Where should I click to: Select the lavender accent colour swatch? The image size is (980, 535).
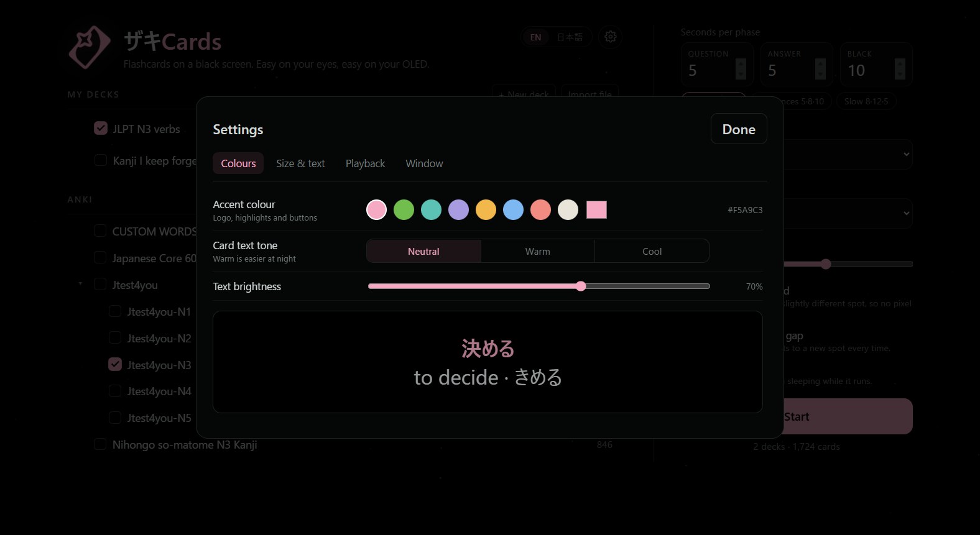(x=458, y=210)
